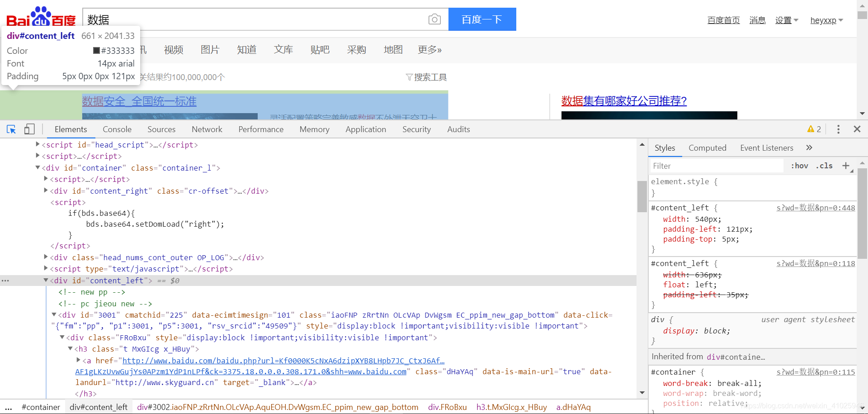Open the 设置 settings dropdown
This screenshot has width=868, height=414.
click(x=787, y=20)
